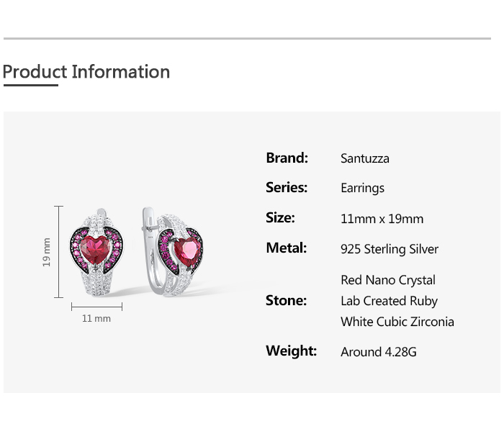This screenshot has width=504, height=429.
Task: Click the Size: label
Action: click(280, 217)
